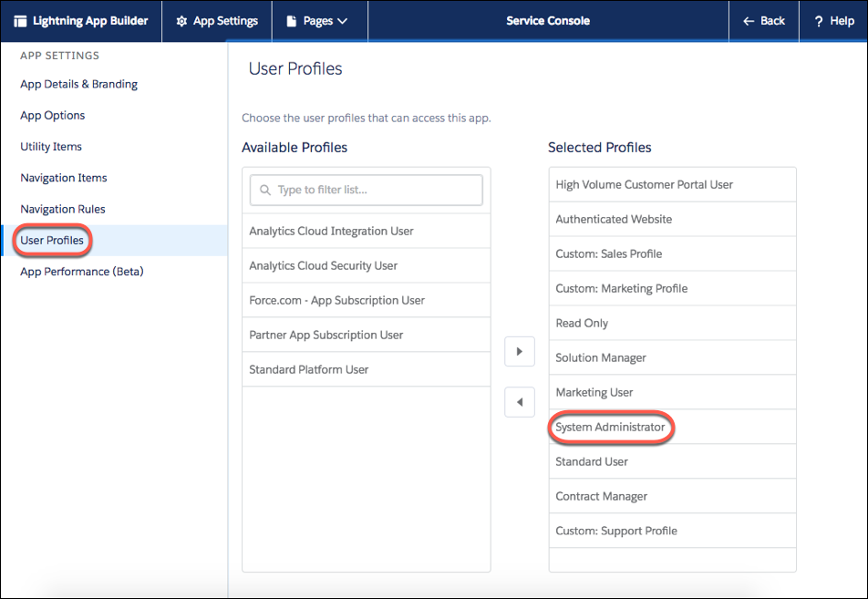Click the left arrow to remove a profile
The width and height of the screenshot is (868, 599).
pos(519,402)
